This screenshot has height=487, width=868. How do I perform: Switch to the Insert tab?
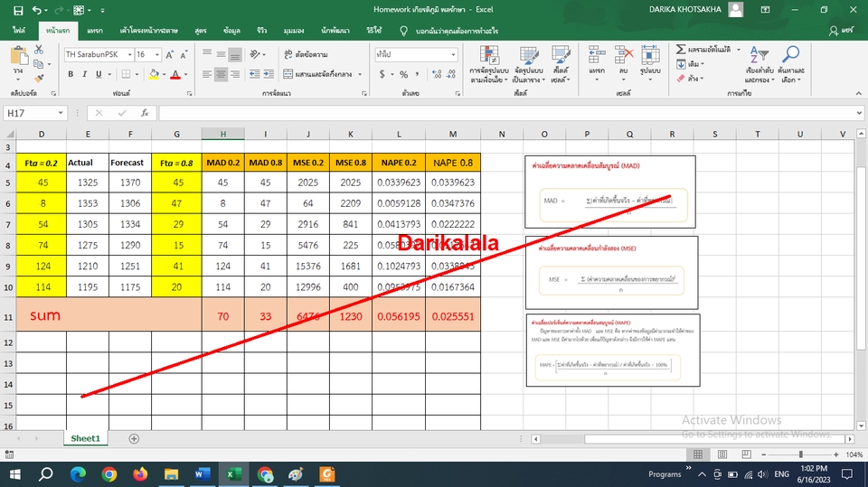95,31
